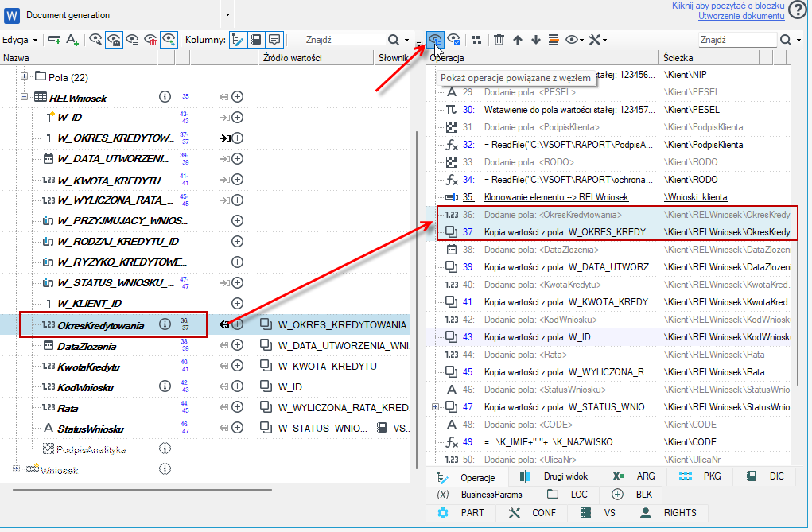Viewport: 812px width, 532px height.
Task: Click the plus circle on the W_ID row
Action: click(x=237, y=118)
